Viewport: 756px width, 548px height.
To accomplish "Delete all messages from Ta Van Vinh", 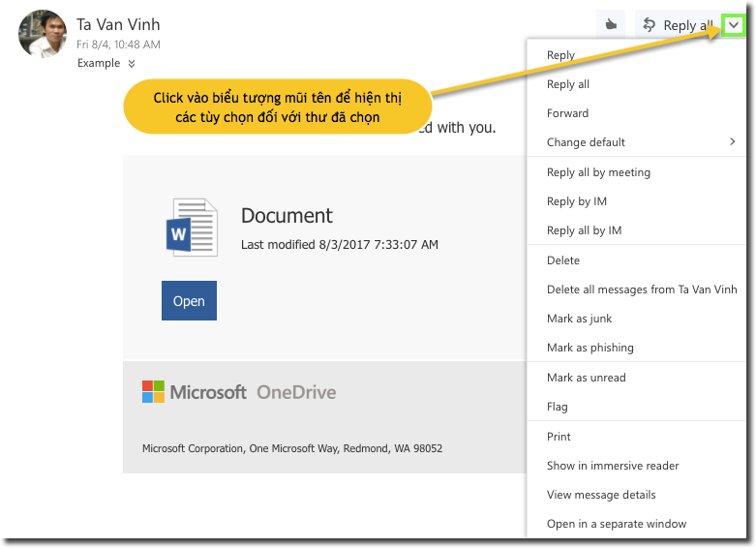I will click(641, 289).
